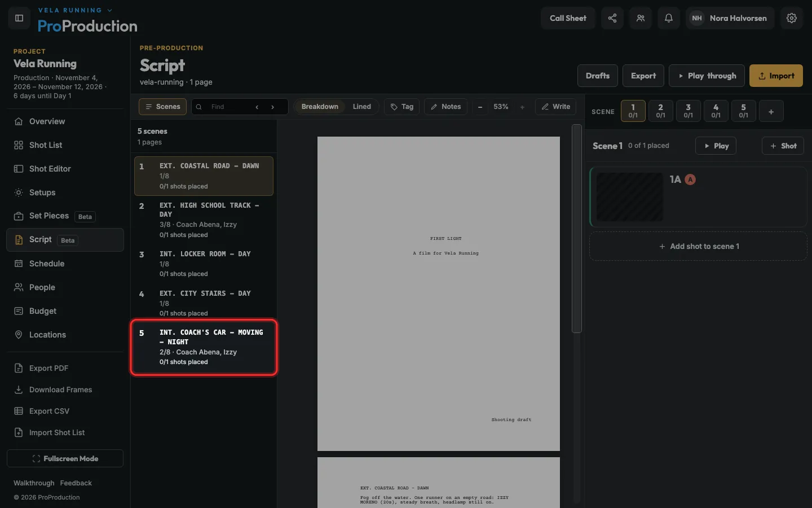Zoom out the script page
Image resolution: width=812 pixels, height=508 pixels.
coord(480,107)
